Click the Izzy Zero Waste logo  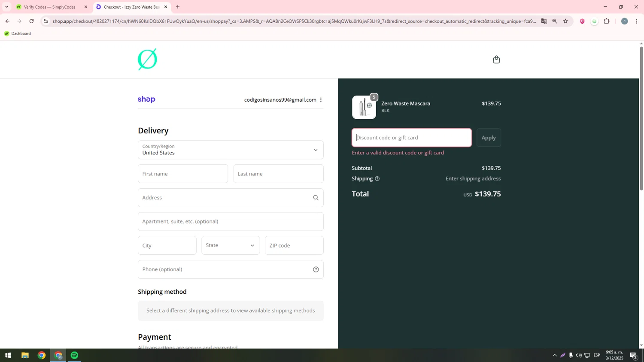tap(147, 59)
